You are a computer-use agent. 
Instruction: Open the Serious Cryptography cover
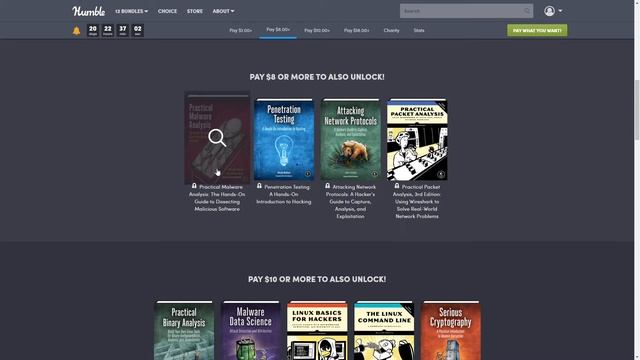pos(450,331)
